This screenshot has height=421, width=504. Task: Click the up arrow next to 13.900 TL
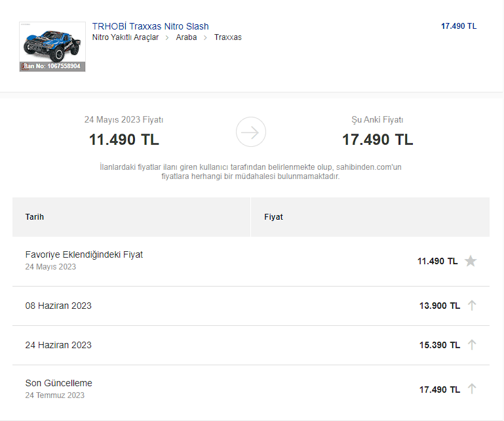471,306
